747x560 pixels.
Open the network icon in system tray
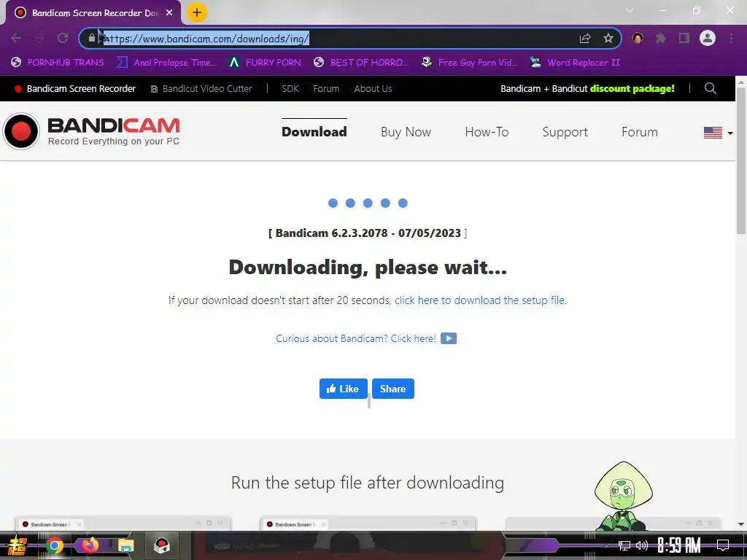pos(624,545)
